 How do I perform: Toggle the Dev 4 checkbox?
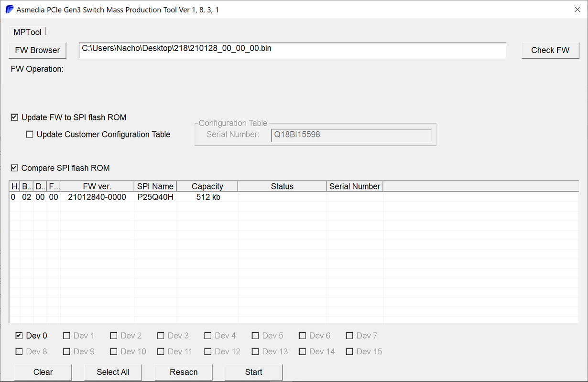click(207, 336)
